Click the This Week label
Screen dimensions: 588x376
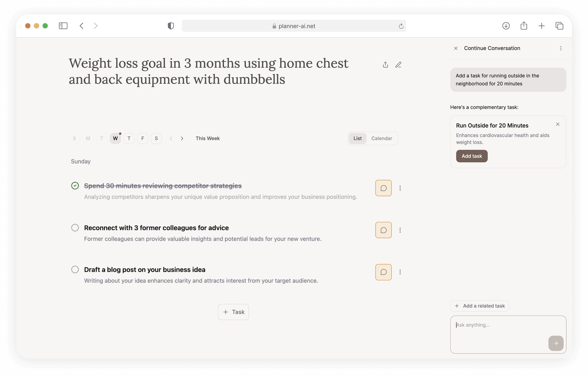pyautogui.click(x=207, y=138)
